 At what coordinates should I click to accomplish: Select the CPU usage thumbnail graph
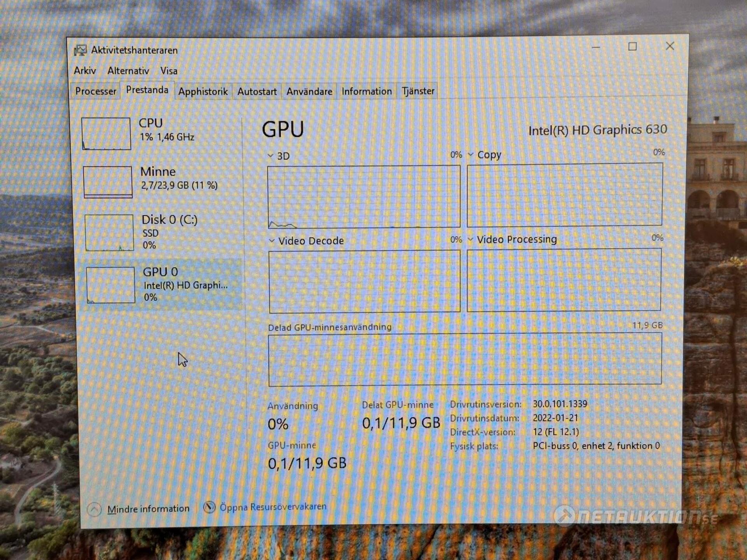tap(106, 134)
